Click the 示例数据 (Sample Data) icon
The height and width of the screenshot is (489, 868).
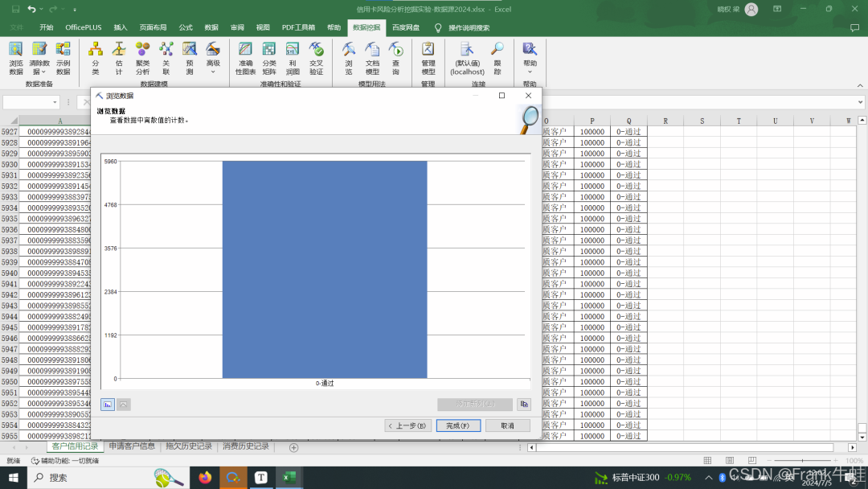tap(63, 57)
